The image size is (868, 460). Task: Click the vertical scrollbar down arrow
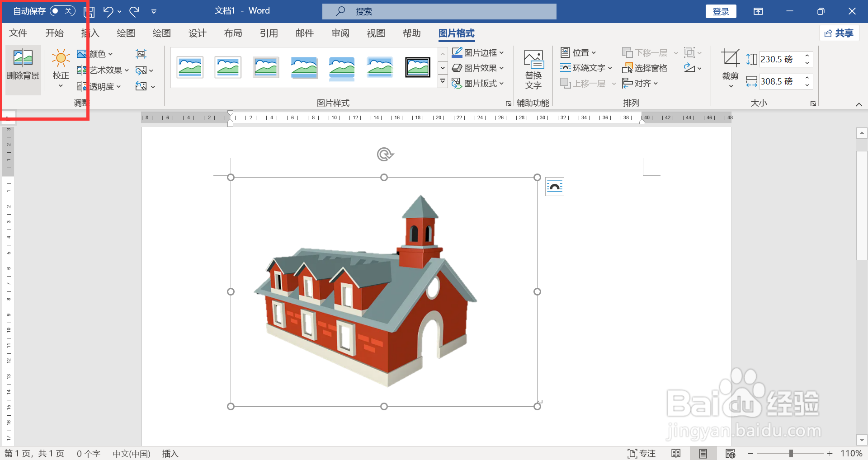(862, 440)
